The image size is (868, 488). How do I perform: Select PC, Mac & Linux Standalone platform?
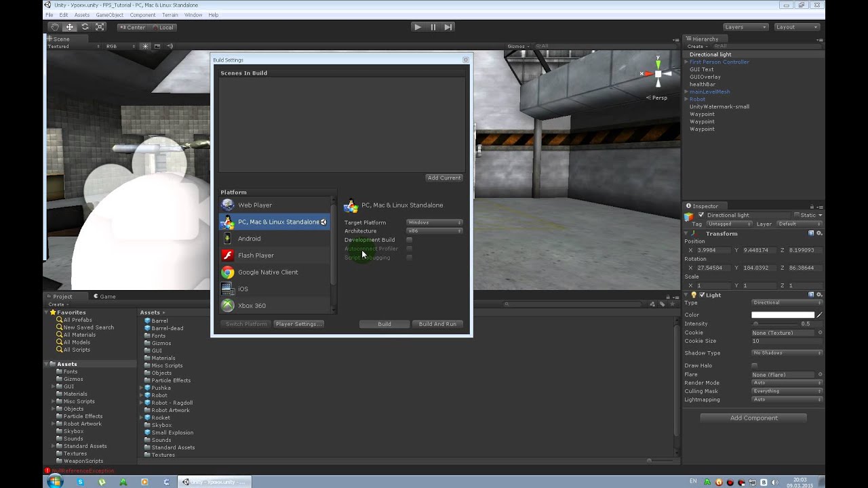point(275,222)
